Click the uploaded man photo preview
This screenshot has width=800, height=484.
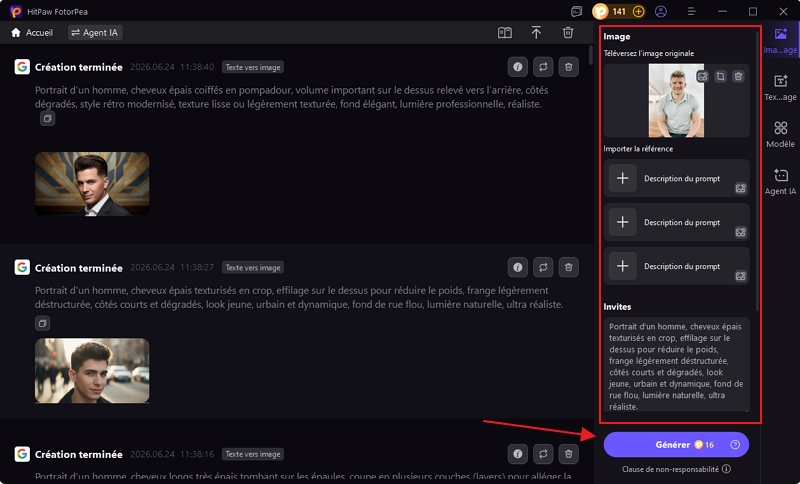(676, 100)
